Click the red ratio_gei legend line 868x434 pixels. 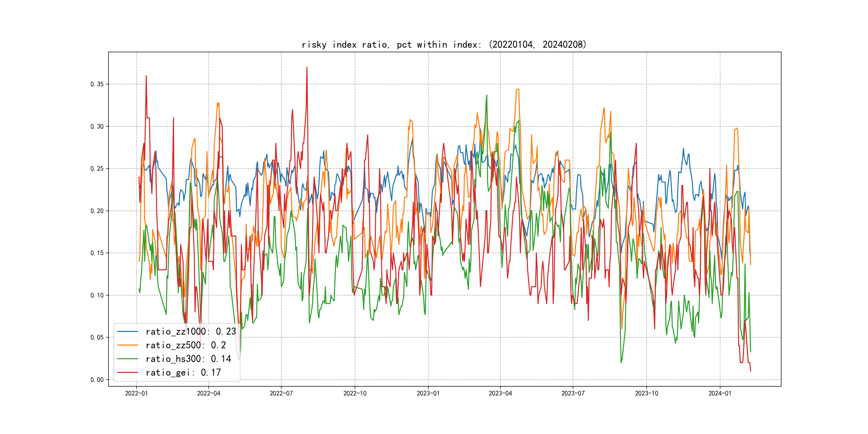(127, 372)
